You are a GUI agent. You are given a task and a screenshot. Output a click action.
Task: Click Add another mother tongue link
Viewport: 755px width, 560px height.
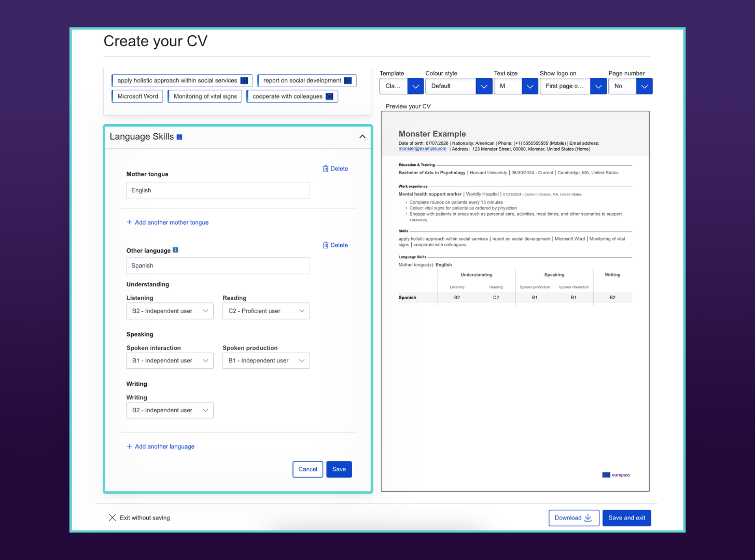tap(167, 222)
